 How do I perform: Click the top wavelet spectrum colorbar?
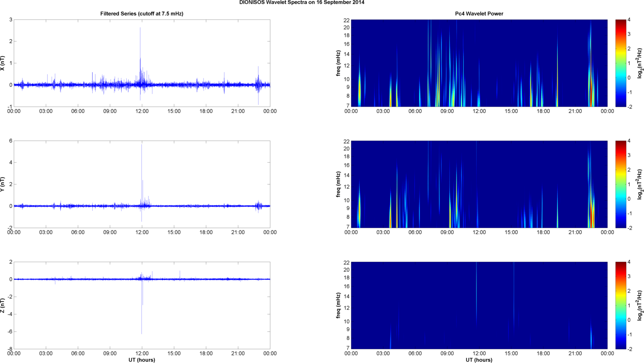click(621, 63)
